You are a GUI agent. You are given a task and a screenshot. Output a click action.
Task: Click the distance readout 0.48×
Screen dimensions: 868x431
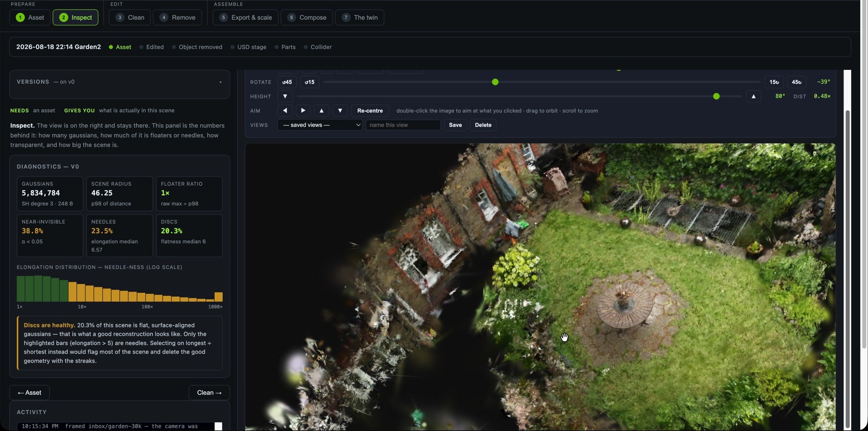coord(822,97)
